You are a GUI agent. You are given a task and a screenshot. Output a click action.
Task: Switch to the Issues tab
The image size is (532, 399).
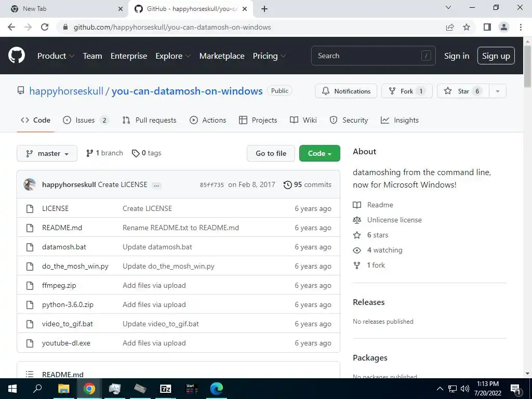(x=86, y=120)
